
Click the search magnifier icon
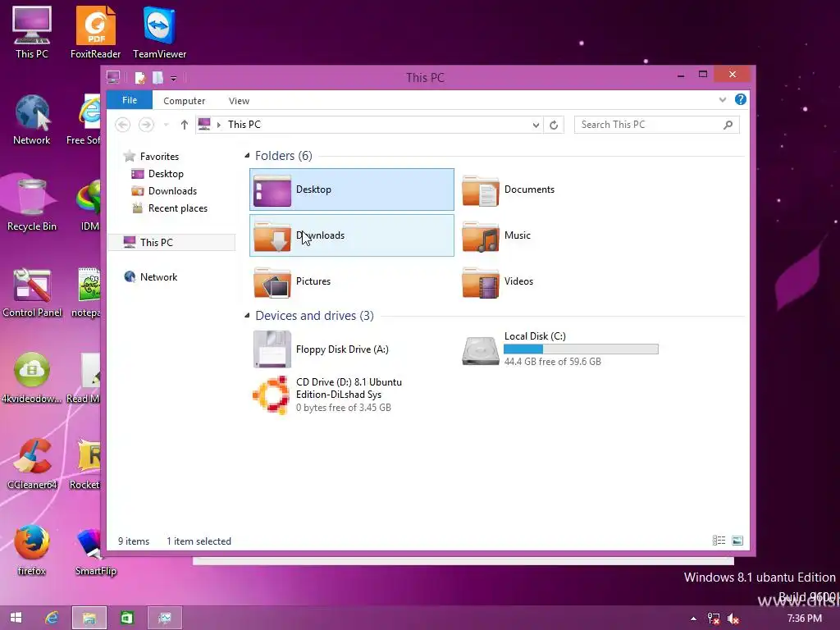click(x=728, y=125)
